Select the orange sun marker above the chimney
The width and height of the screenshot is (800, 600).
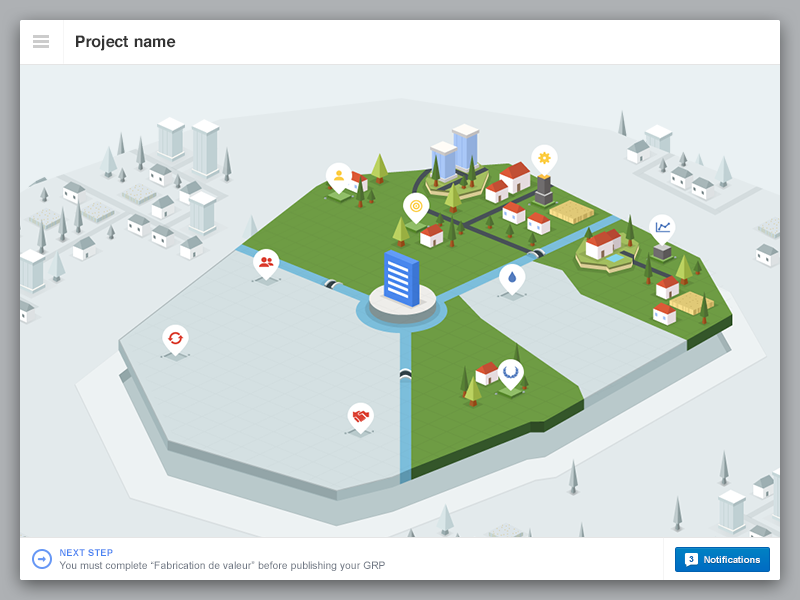(543, 157)
